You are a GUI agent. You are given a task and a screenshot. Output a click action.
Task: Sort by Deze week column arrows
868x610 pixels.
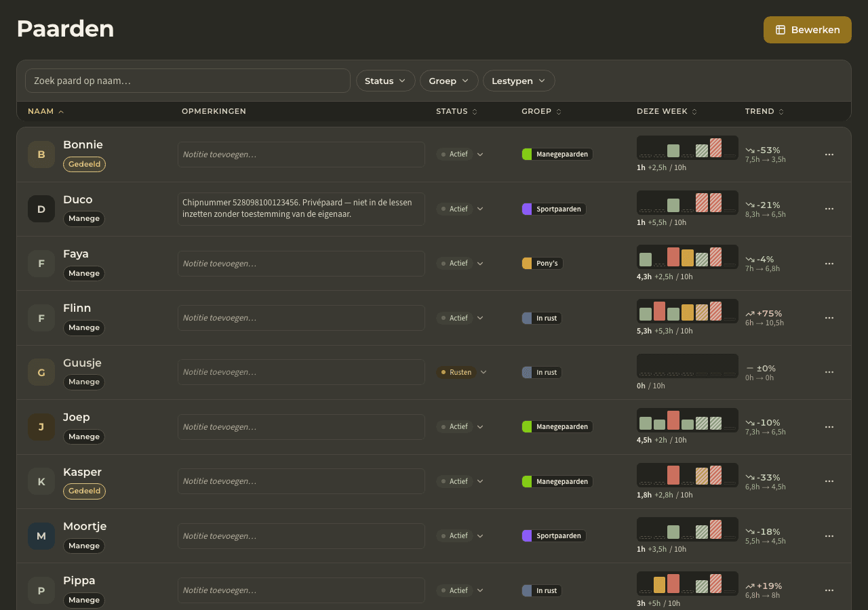(694, 112)
